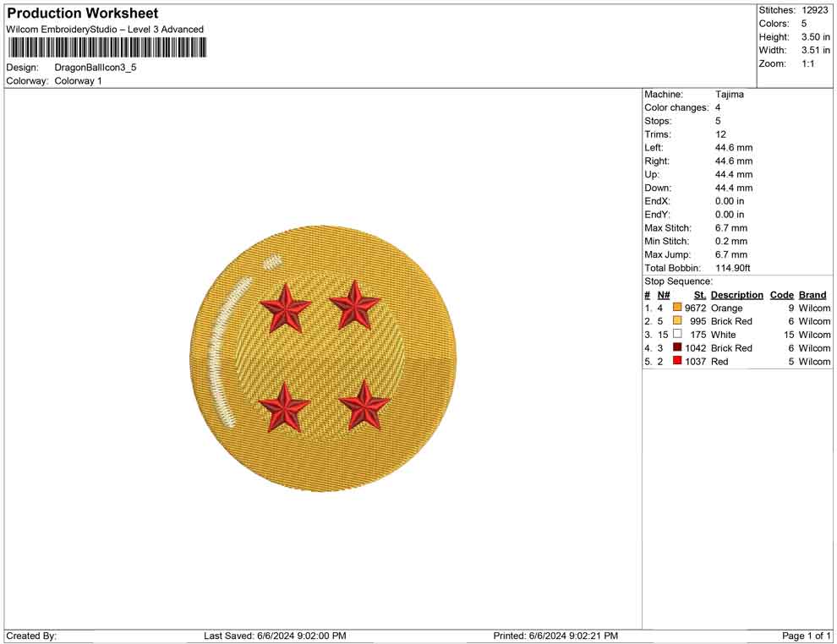Click the 'N#' column header
The image size is (837, 644).
click(x=664, y=294)
